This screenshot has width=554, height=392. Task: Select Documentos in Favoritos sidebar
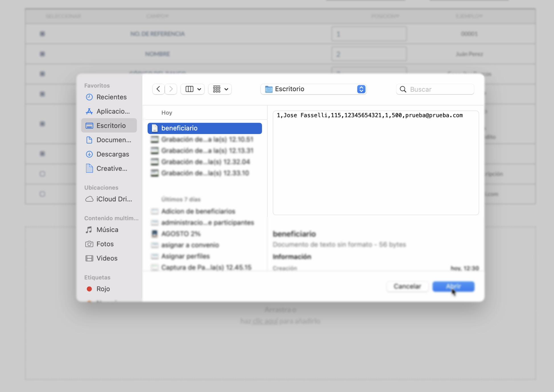tap(113, 140)
